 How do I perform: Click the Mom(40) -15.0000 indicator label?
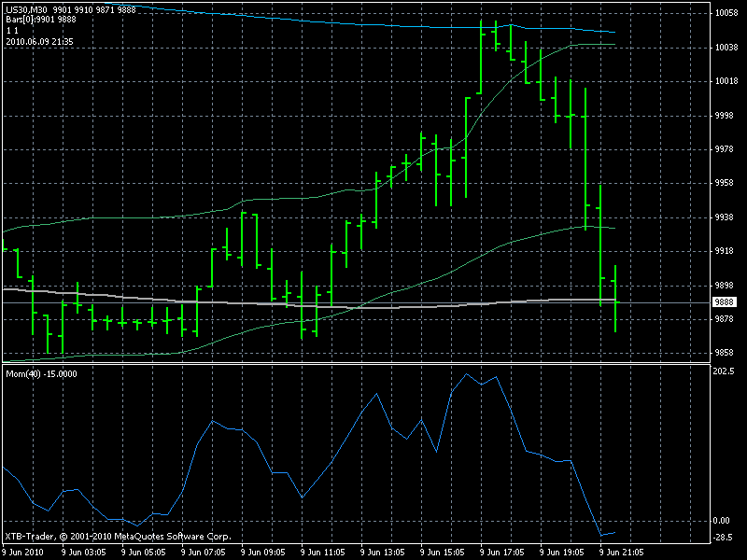click(41, 374)
